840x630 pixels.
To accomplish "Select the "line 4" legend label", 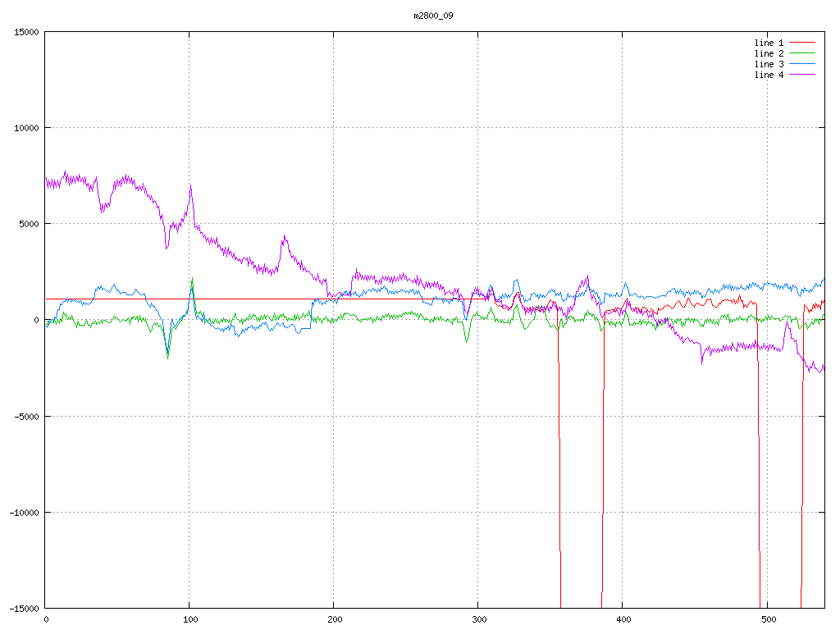I will click(x=769, y=75).
